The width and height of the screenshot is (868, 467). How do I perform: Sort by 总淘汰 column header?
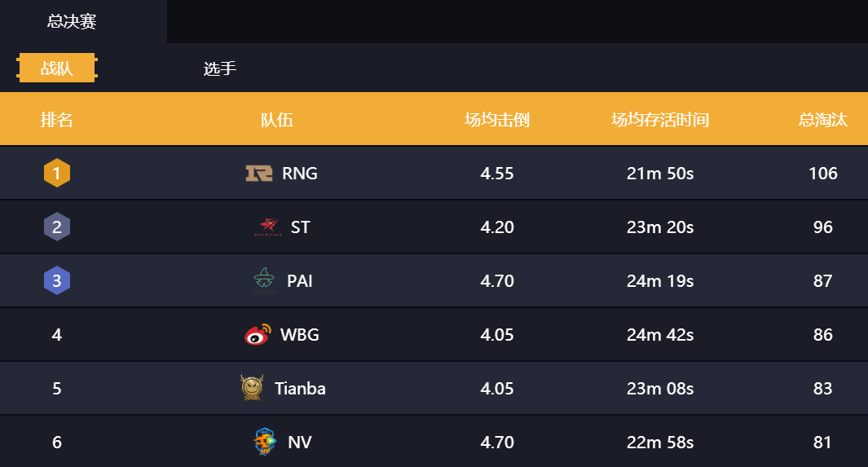click(x=822, y=120)
